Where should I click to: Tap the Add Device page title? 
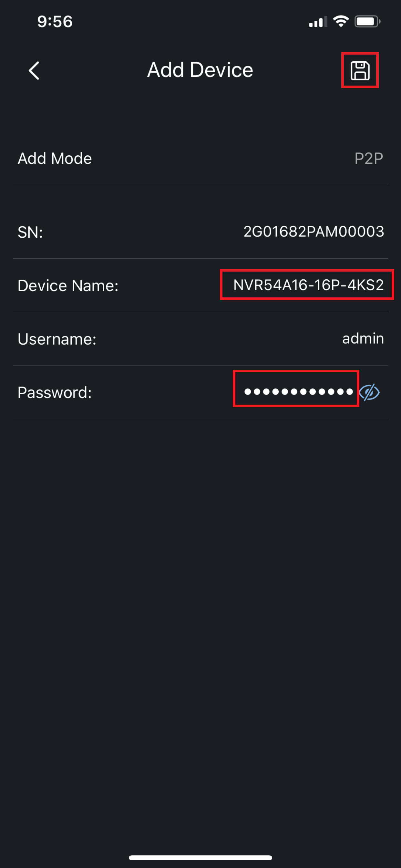point(200,70)
